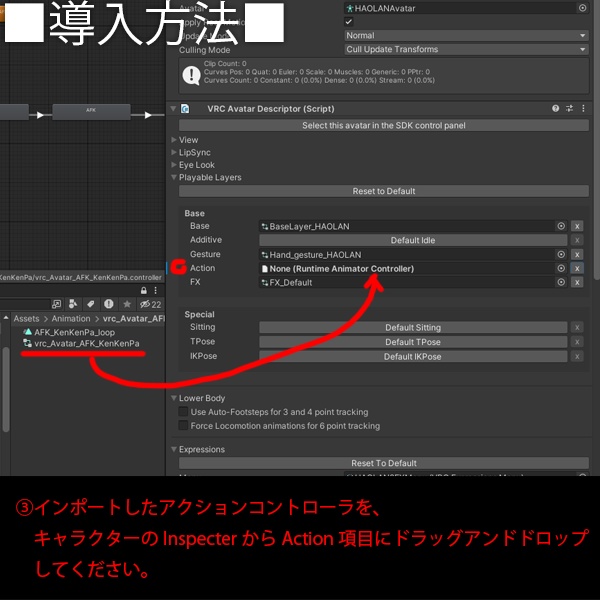600x600 pixels.
Task: Select the BaseLayer_HAOLAN controller field
Action: pos(406,227)
